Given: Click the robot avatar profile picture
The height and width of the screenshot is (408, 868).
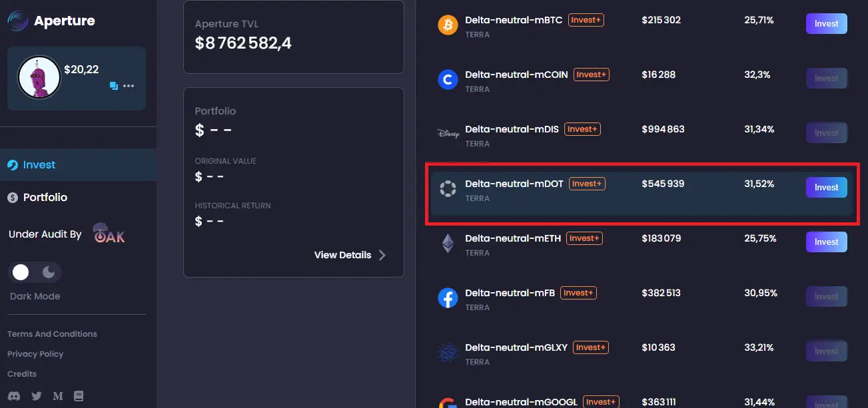Looking at the screenshot, I should point(39,77).
